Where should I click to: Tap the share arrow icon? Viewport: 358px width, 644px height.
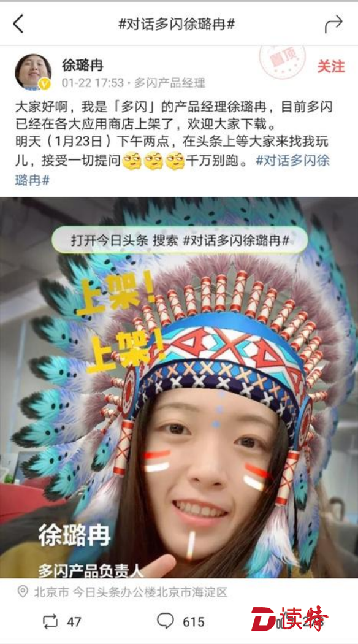click(333, 24)
